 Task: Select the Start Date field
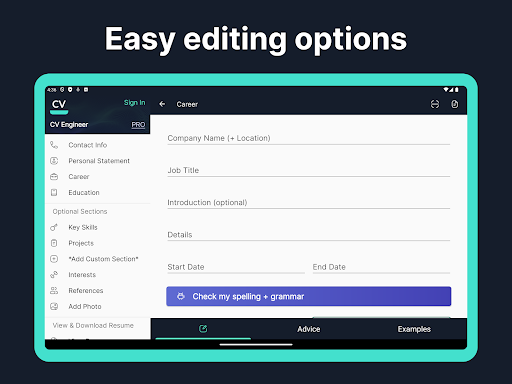point(236,267)
